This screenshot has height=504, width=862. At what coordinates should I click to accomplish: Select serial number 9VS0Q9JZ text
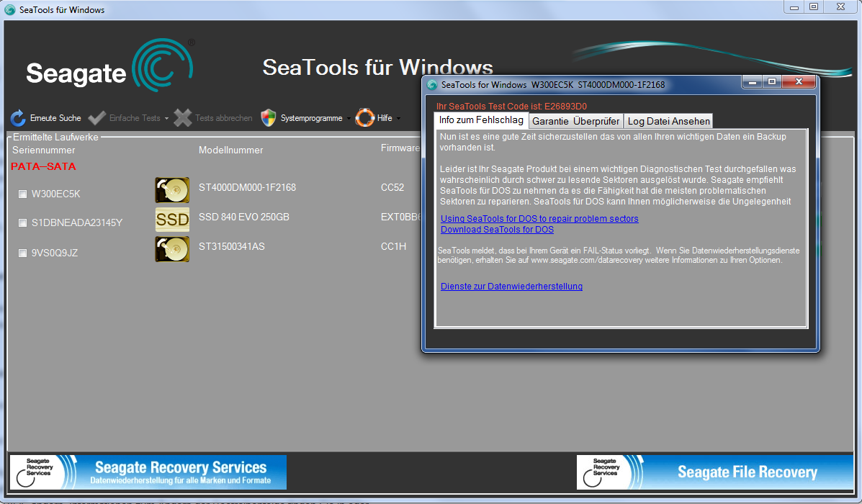[x=55, y=253]
